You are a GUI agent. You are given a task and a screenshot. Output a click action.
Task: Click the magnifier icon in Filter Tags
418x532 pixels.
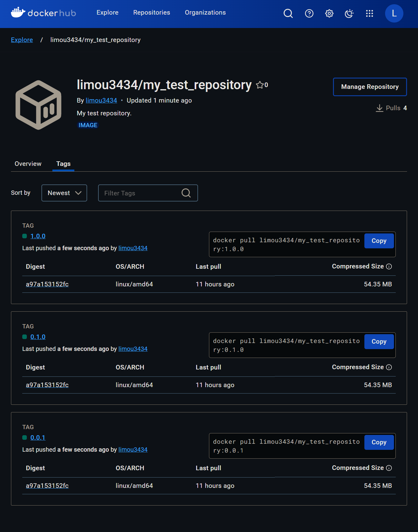(186, 193)
